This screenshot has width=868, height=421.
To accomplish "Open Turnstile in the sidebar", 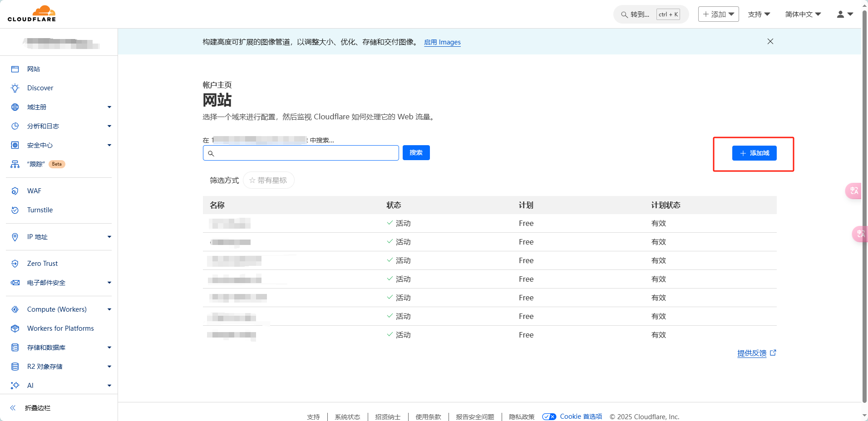I will (40, 210).
